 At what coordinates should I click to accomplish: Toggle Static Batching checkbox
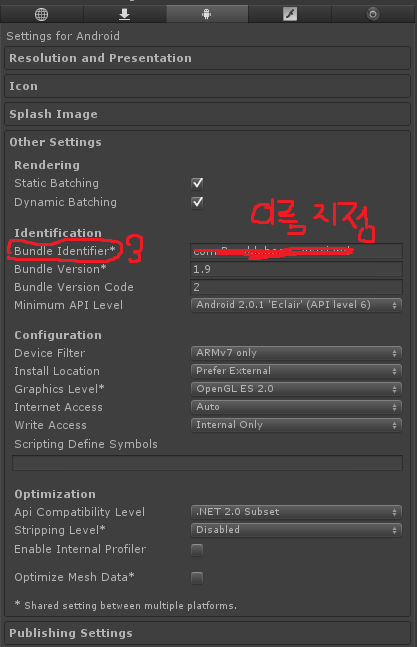click(x=197, y=183)
